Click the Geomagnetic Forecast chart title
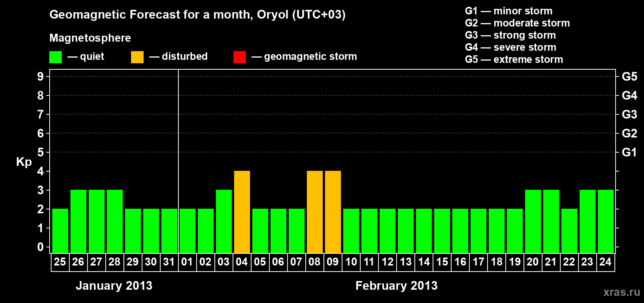Screen dimensions: 644x303 click(197, 15)
